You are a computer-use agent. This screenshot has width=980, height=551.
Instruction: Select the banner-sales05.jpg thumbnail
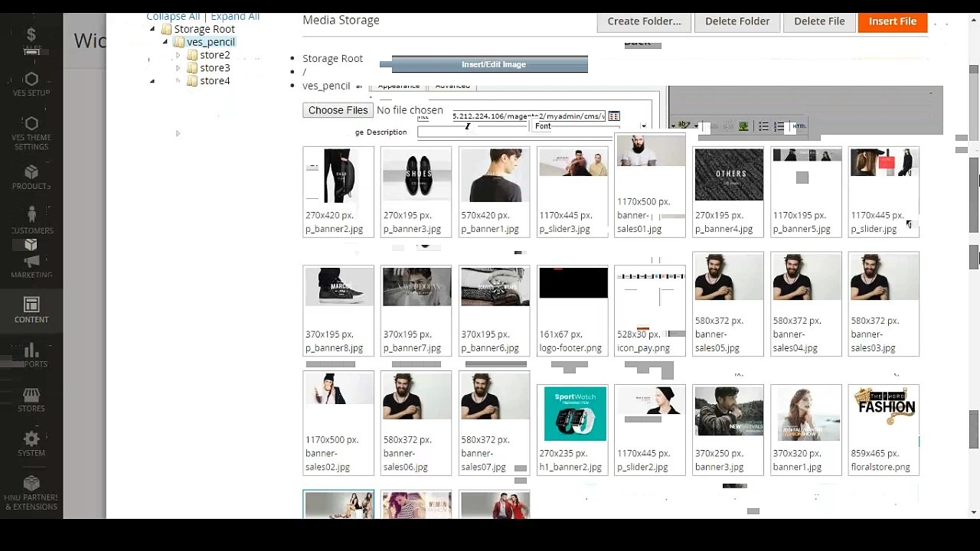[728, 305]
